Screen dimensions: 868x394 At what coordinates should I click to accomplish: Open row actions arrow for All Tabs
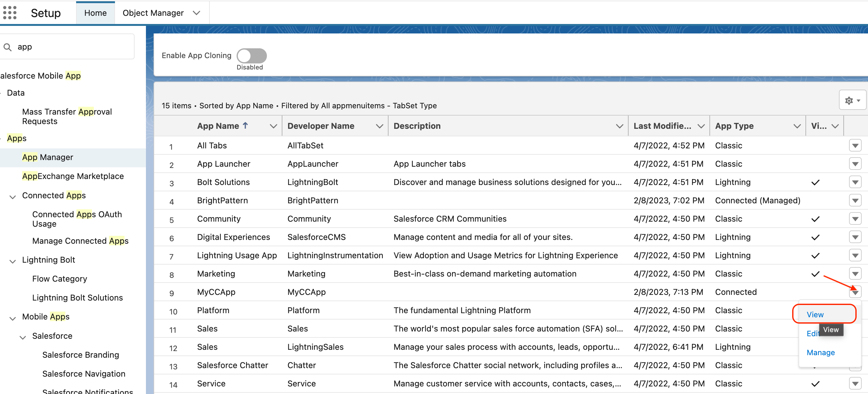tap(855, 146)
